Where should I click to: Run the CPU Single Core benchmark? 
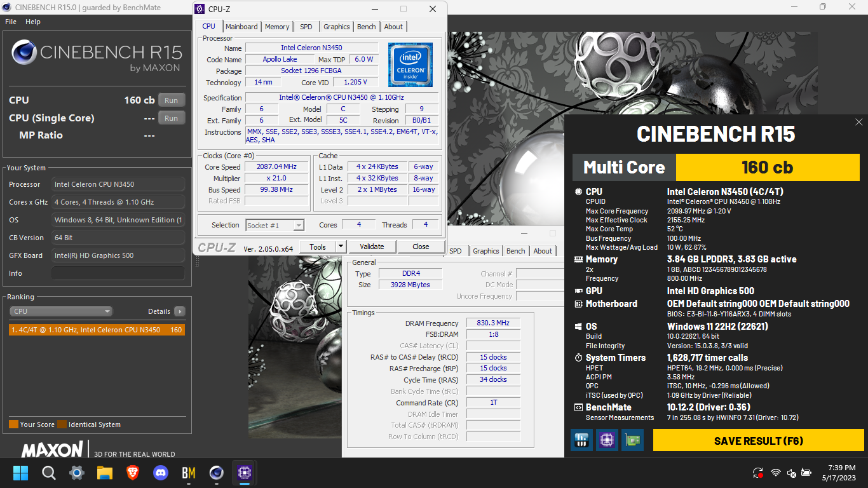[172, 118]
